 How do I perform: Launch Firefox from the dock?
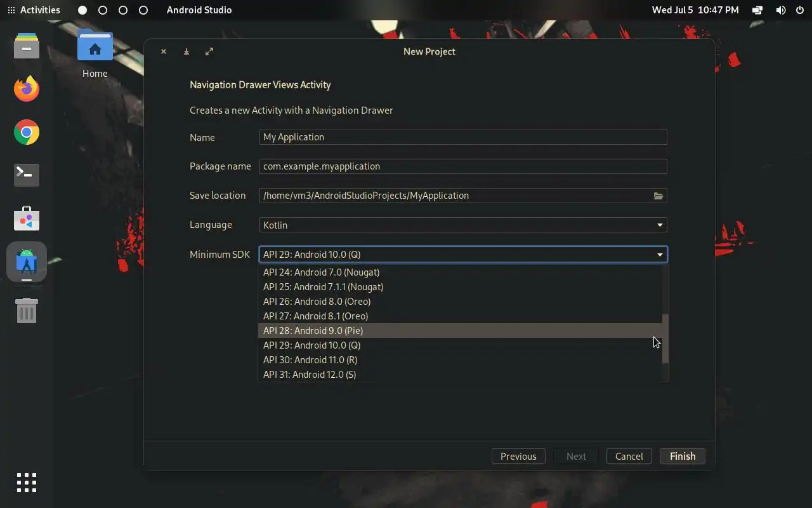tap(27, 89)
